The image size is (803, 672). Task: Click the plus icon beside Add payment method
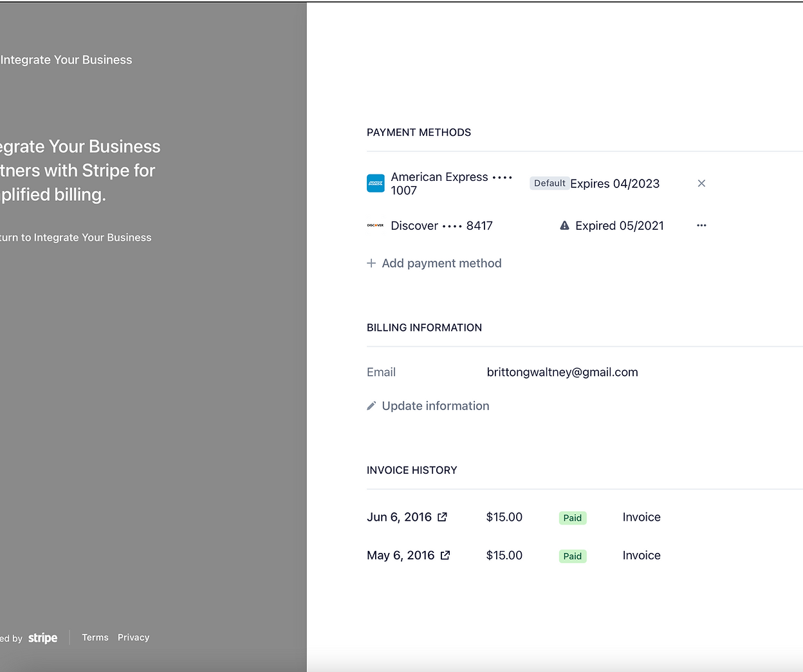[x=371, y=263]
